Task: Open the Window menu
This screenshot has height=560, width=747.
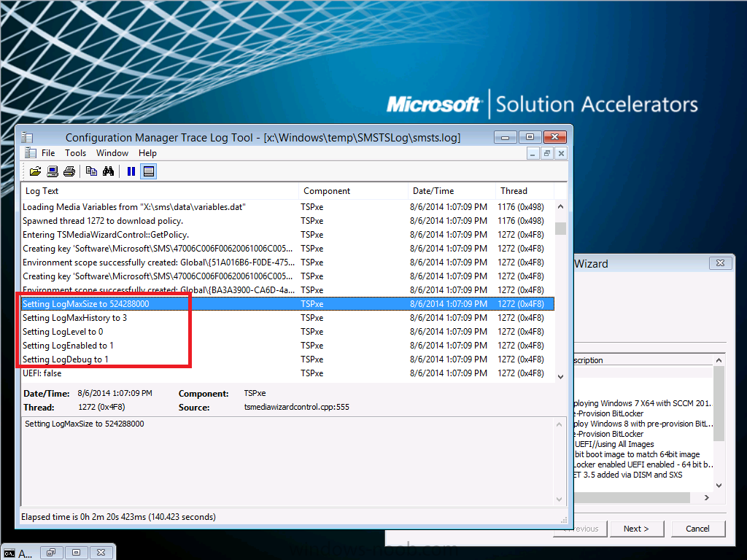Action: (112, 153)
